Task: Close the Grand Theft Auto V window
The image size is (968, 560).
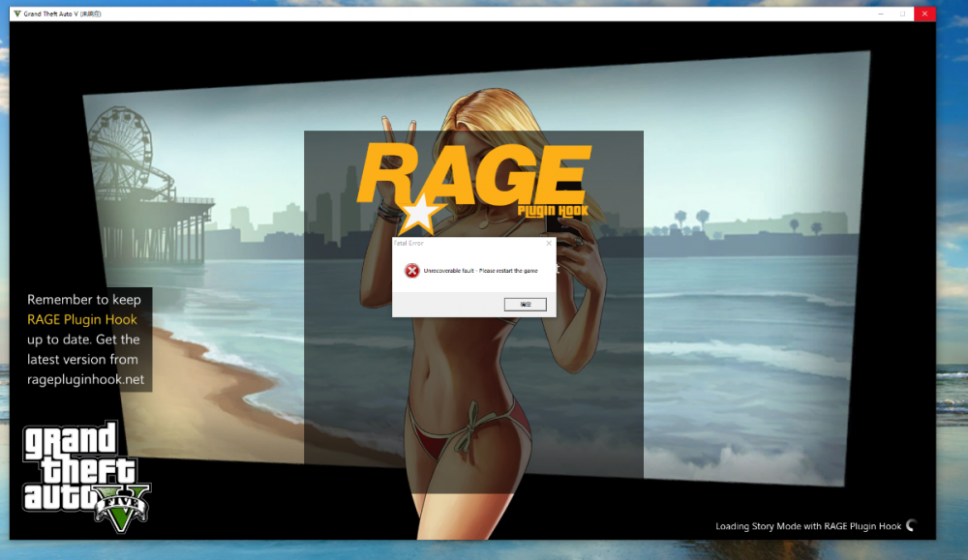Action: pyautogui.click(x=924, y=14)
